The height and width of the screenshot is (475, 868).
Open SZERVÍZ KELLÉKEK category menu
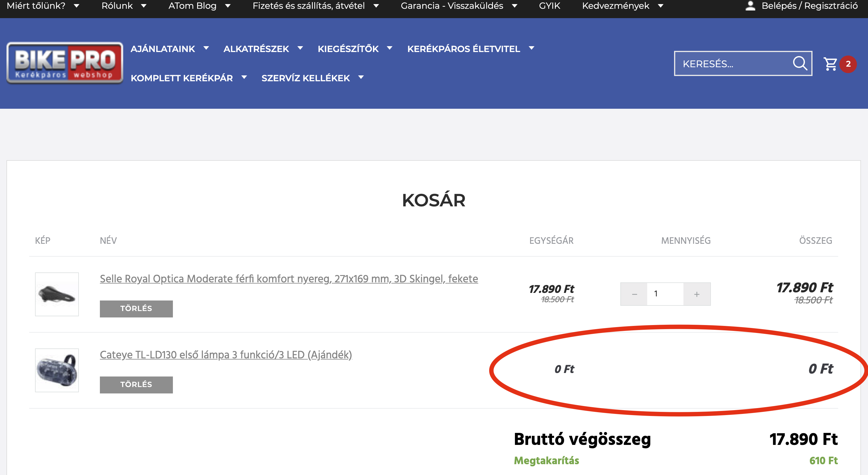[305, 78]
